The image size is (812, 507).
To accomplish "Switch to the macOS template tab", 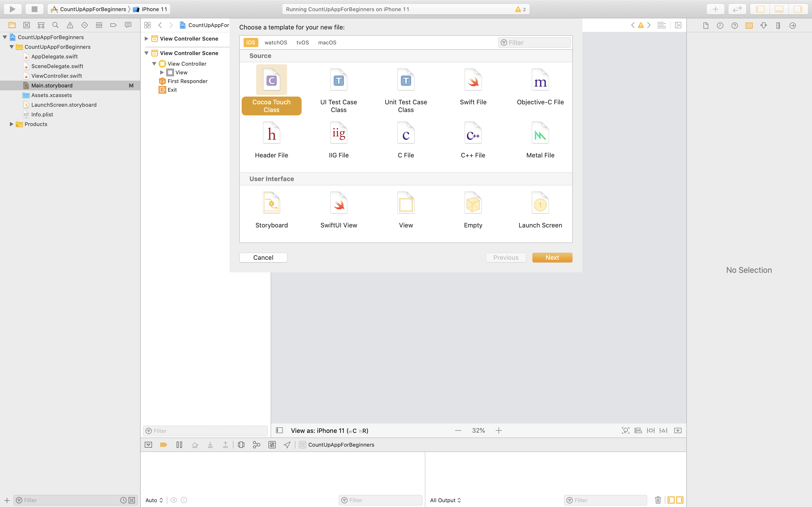I will pyautogui.click(x=327, y=42).
